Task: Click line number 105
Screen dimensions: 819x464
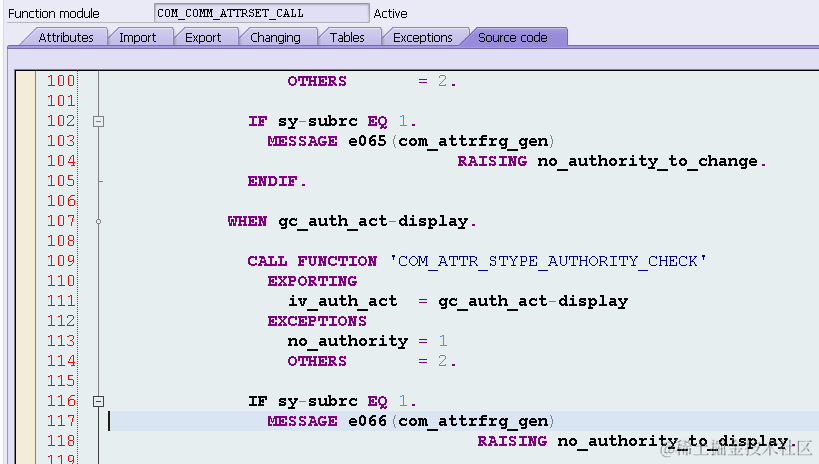Action: (x=61, y=181)
